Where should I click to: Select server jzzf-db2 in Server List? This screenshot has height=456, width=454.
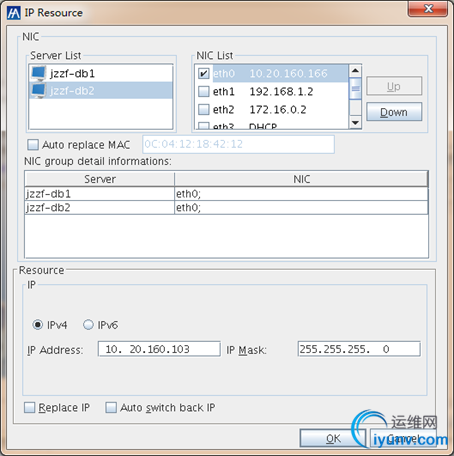click(101, 91)
